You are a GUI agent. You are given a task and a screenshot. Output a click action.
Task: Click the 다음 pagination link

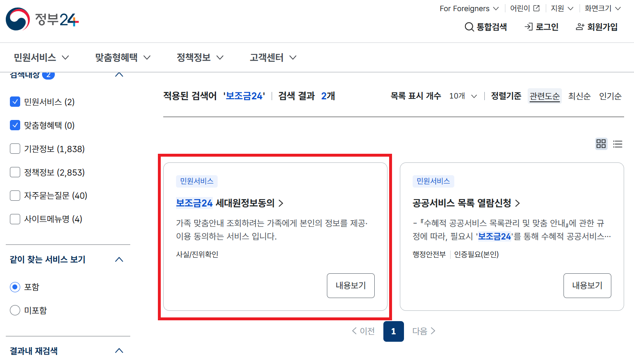coord(424,331)
